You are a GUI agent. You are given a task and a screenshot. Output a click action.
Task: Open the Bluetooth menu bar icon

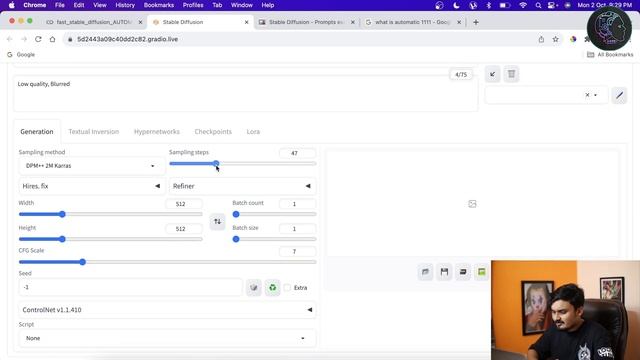tap(489, 5)
